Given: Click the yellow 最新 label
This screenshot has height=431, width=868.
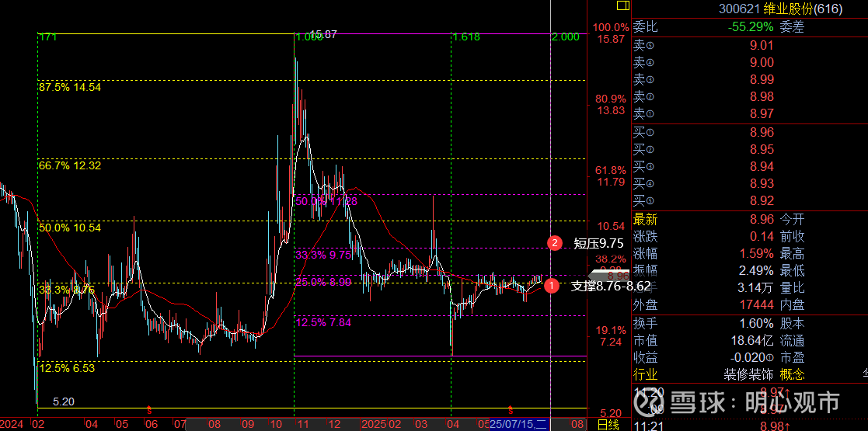Looking at the screenshot, I should coord(646,220).
